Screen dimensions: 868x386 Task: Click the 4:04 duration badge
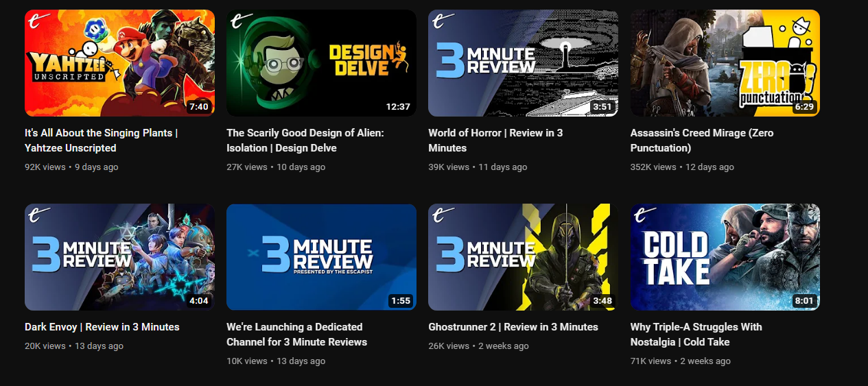[x=198, y=301]
